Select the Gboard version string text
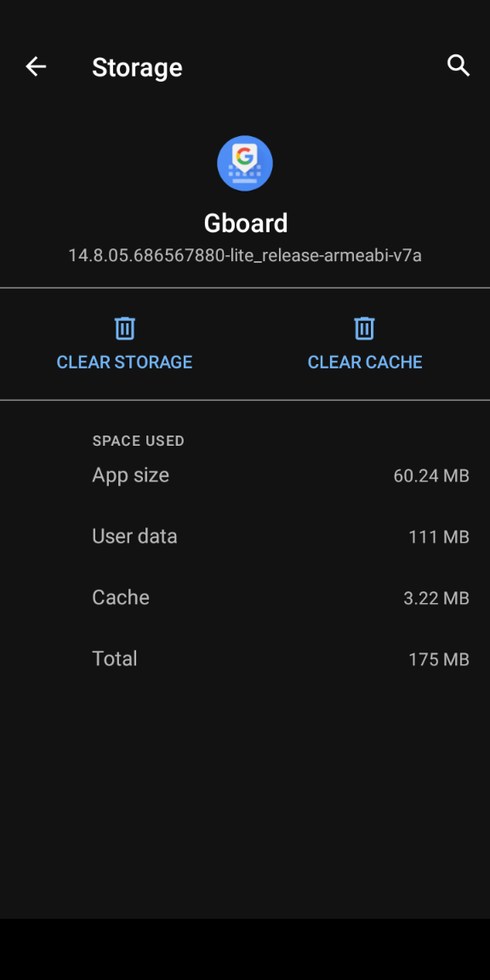This screenshot has height=980, width=490. 245,255
